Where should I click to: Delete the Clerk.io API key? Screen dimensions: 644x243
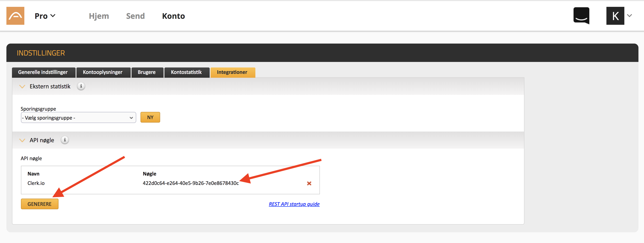click(309, 183)
